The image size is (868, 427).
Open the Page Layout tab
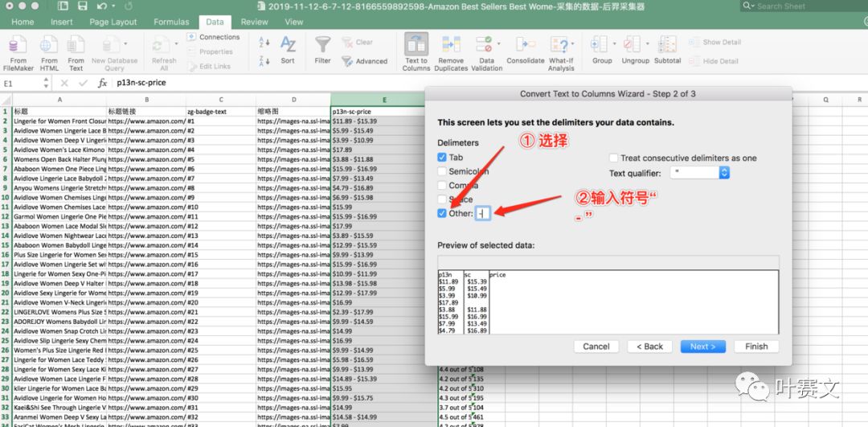point(113,23)
